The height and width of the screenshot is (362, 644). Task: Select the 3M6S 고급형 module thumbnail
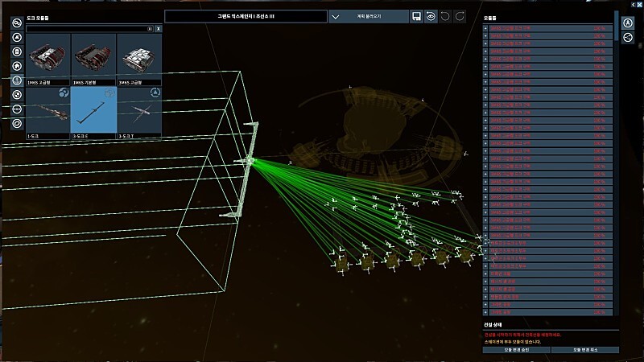139,60
